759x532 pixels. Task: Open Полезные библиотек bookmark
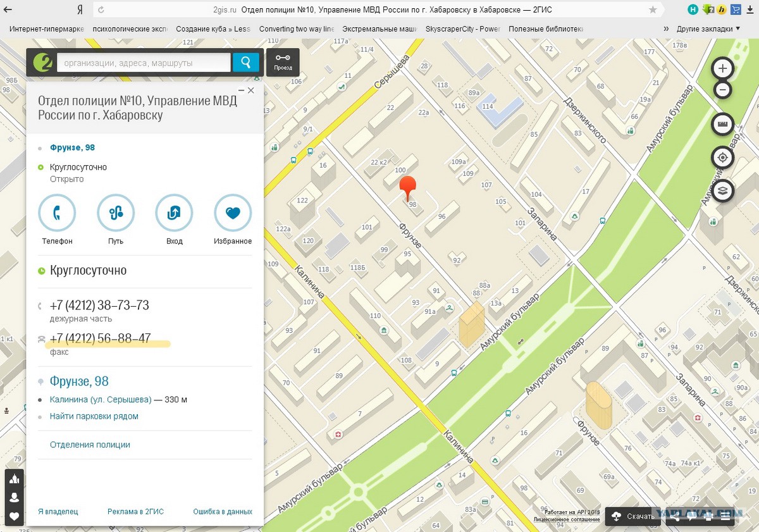pos(546,28)
